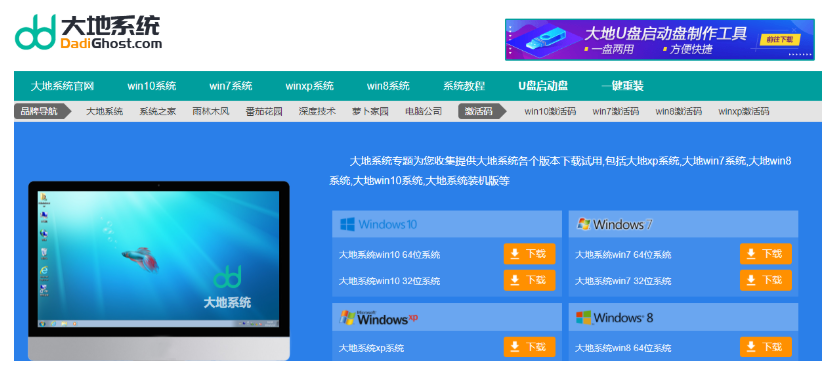Click the 大地系统win7 64位系统 text
This screenshot has width=839, height=373.
623,255
